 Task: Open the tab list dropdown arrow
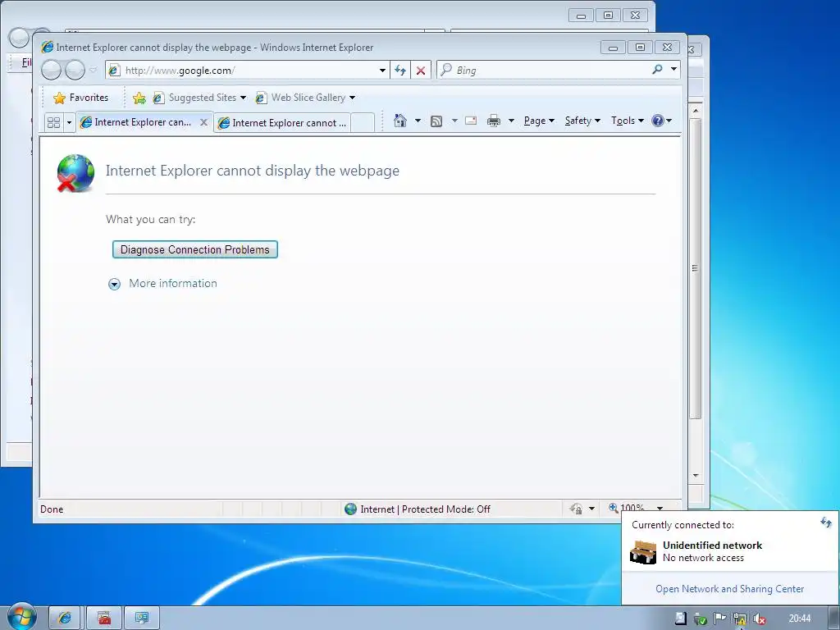[x=69, y=123]
